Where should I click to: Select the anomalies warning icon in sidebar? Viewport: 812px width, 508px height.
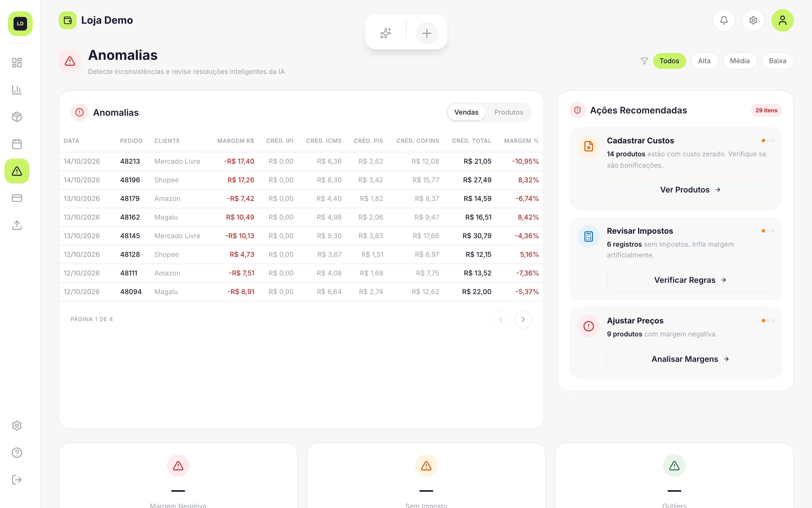(17, 171)
